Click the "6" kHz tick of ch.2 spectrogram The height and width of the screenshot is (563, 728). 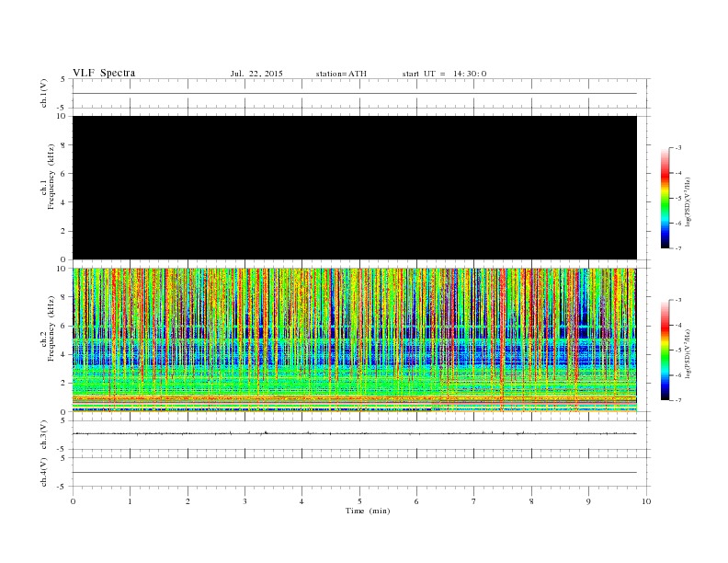point(63,326)
